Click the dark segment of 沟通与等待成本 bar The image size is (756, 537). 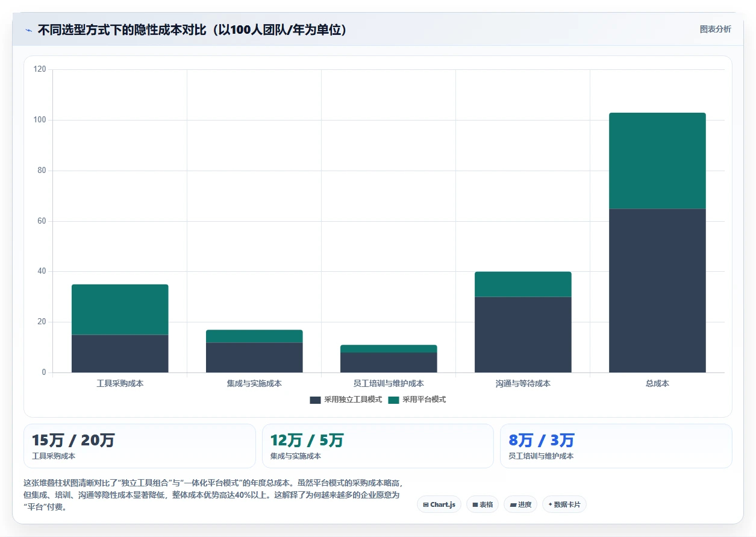click(523, 334)
